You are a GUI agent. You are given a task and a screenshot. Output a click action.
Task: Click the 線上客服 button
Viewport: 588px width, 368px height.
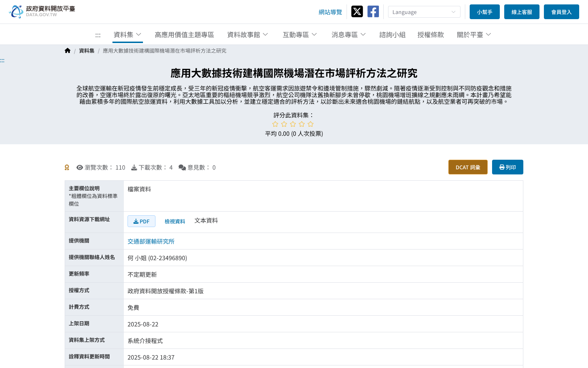click(x=522, y=12)
